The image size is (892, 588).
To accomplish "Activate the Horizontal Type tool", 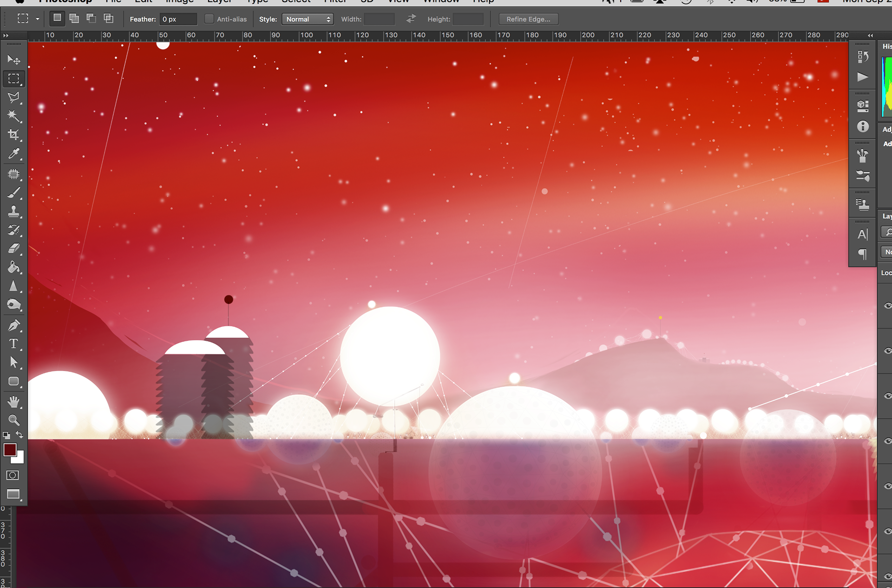I will point(13,344).
